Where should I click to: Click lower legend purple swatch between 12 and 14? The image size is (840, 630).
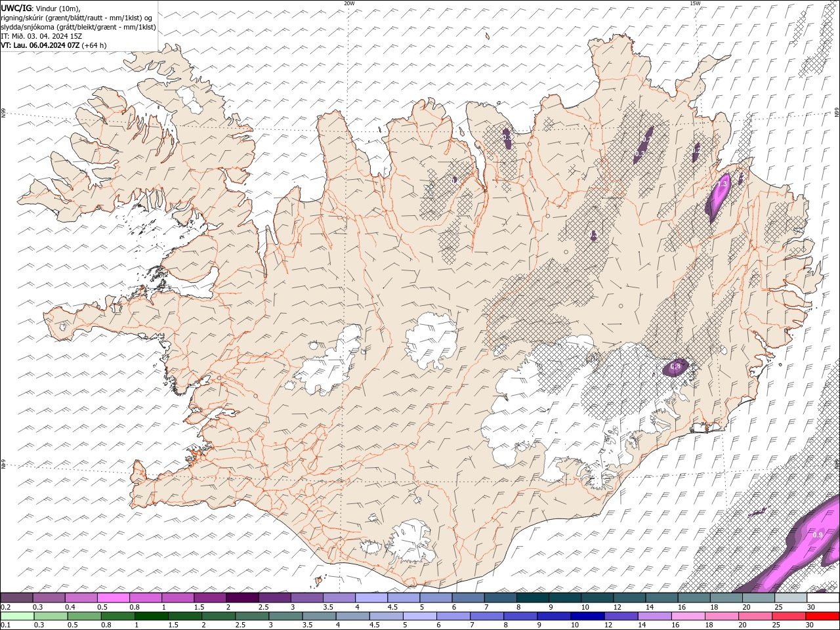[x=621, y=616]
